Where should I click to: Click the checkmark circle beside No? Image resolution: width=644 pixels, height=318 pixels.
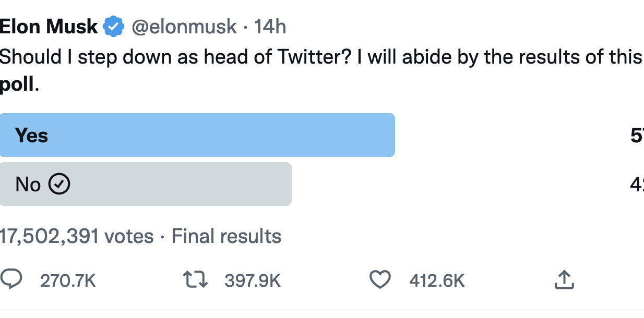click(59, 184)
